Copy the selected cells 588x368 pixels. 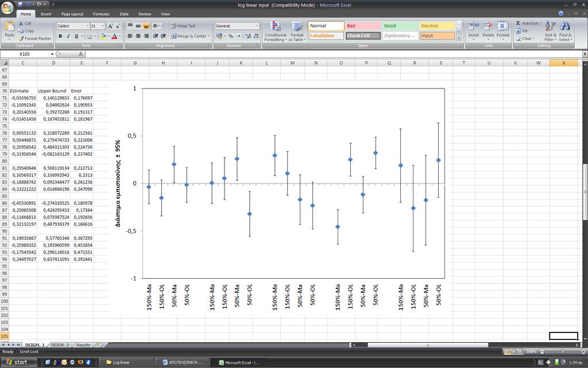(26, 31)
